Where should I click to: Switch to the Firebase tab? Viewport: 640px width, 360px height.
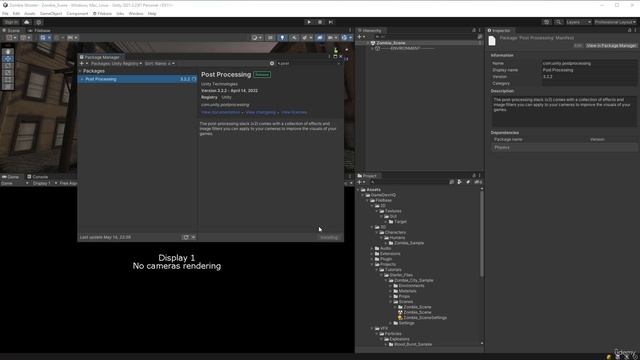point(40,31)
